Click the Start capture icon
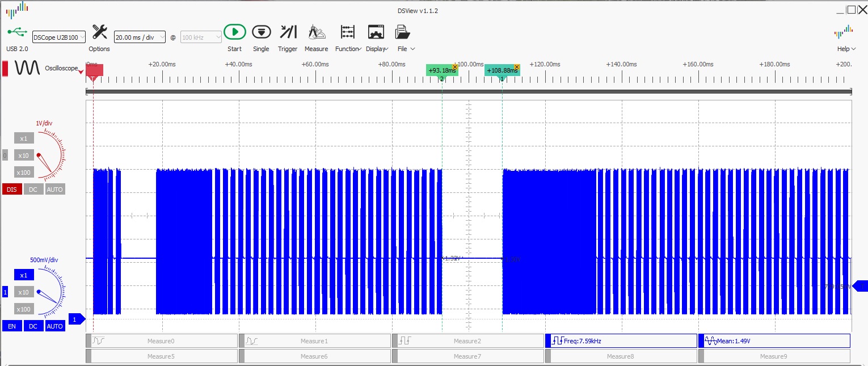 click(234, 32)
